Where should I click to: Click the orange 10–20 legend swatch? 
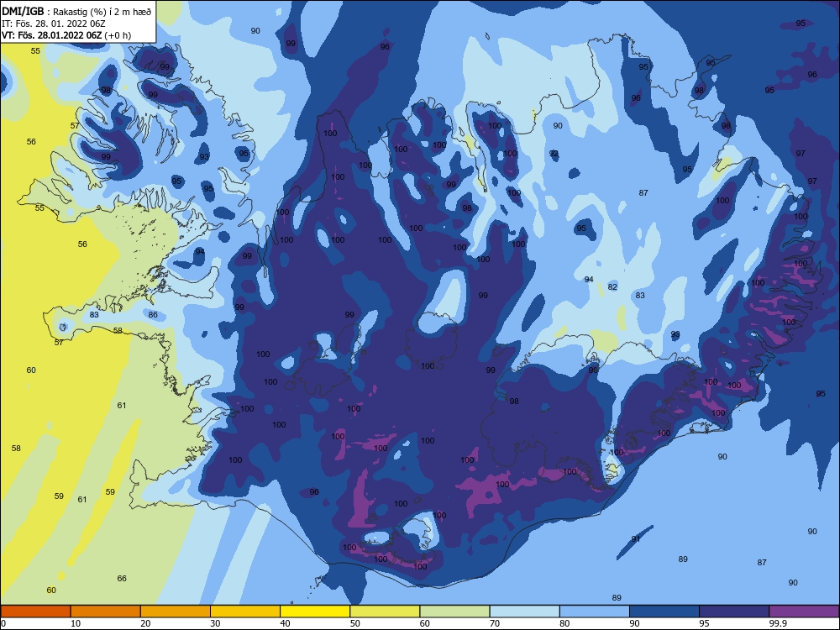[106, 612]
